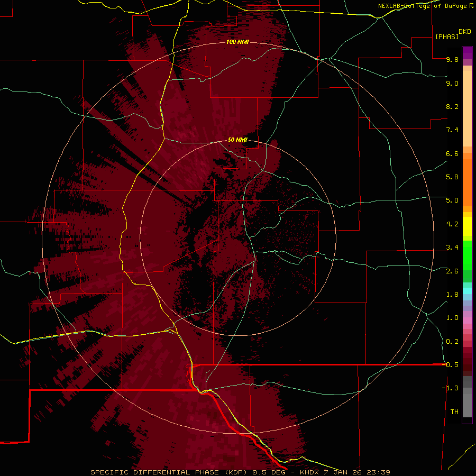The image size is (476, 476).
Task: Click the 100 NMI range ring label
Action: tap(237, 42)
